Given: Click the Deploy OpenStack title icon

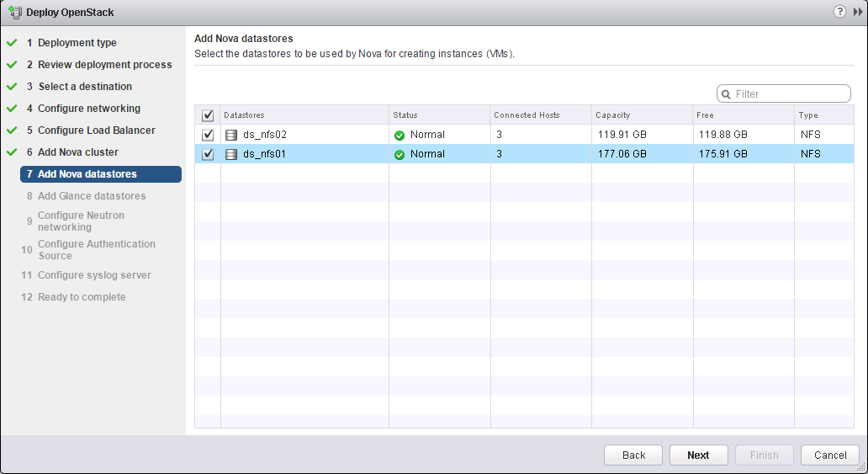Looking at the screenshot, I should point(14,12).
